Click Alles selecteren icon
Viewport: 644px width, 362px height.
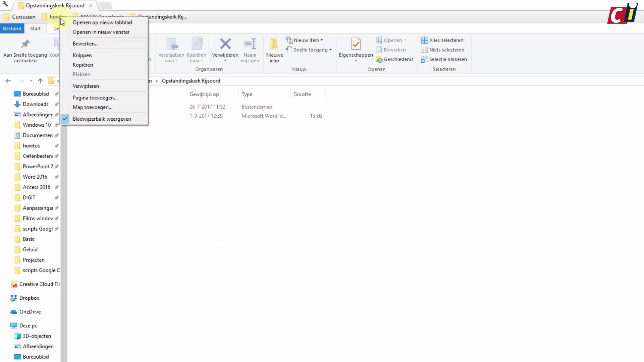(424, 40)
